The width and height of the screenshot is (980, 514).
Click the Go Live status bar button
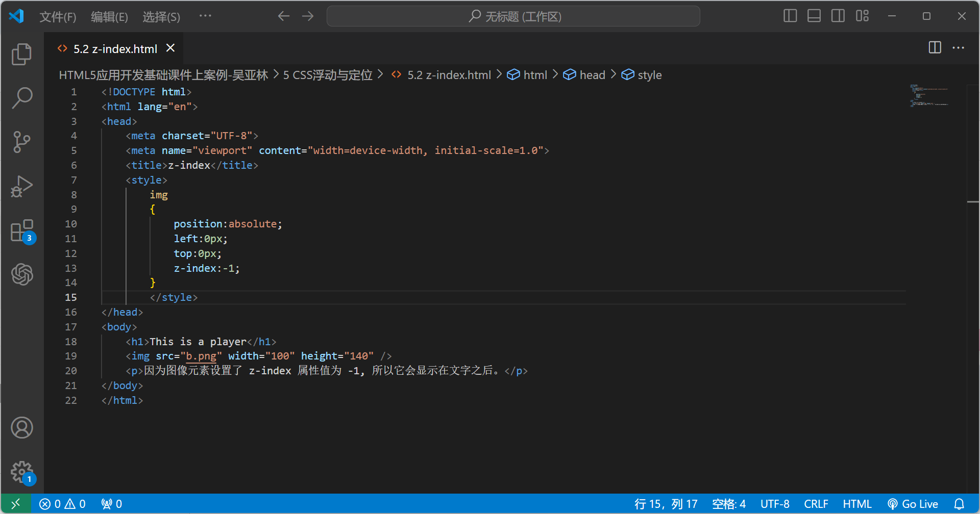pyautogui.click(x=913, y=504)
